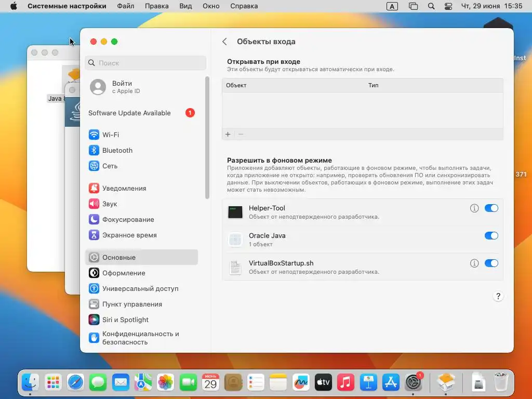This screenshot has width=532, height=399.
Task: Open the Apple menu
Action: (14, 6)
